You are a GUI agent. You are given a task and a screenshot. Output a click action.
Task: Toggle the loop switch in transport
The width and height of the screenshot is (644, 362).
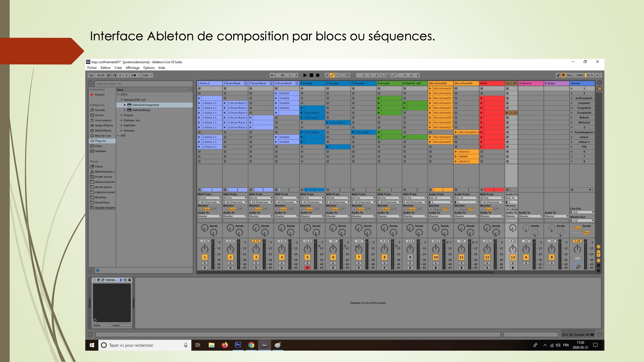pos(388,75)
